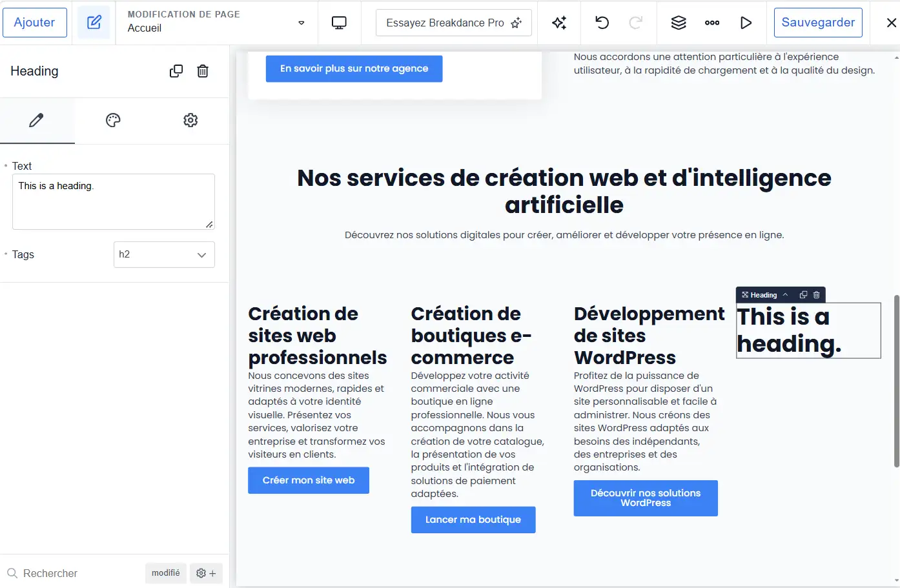The image size is (900, 588).
Task: Preview the page with play icon
Action: click(746, 23)
